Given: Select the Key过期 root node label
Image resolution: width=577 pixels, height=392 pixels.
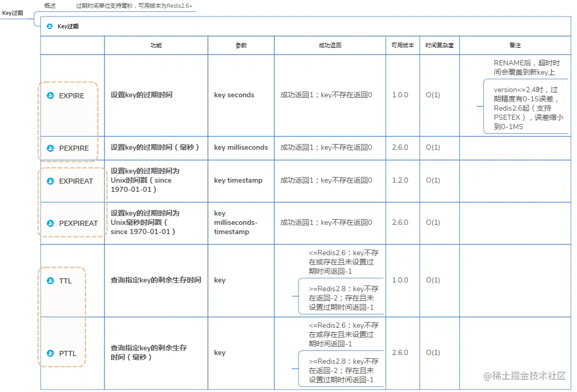Looking at the screenshot, I should (x=12, y=13).
